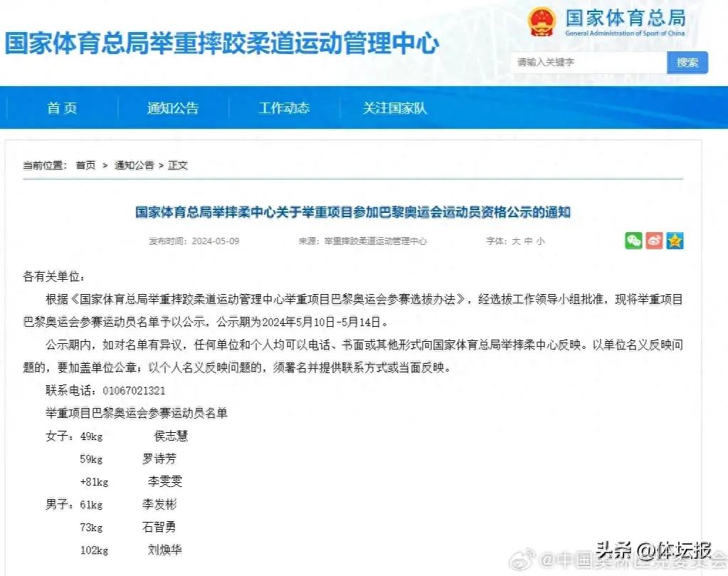
Task: Click the national emblem logo
Action: tap(542, 23)
